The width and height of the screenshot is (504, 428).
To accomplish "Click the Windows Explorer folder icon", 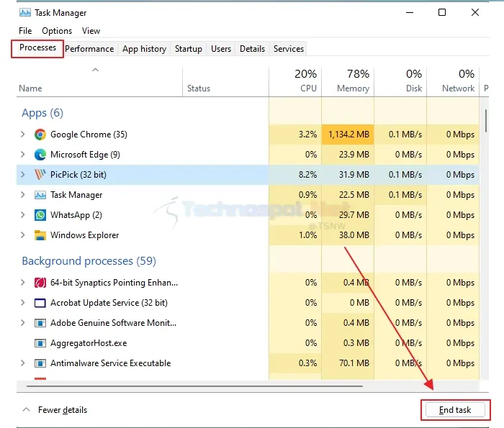I will pos(40,235).
